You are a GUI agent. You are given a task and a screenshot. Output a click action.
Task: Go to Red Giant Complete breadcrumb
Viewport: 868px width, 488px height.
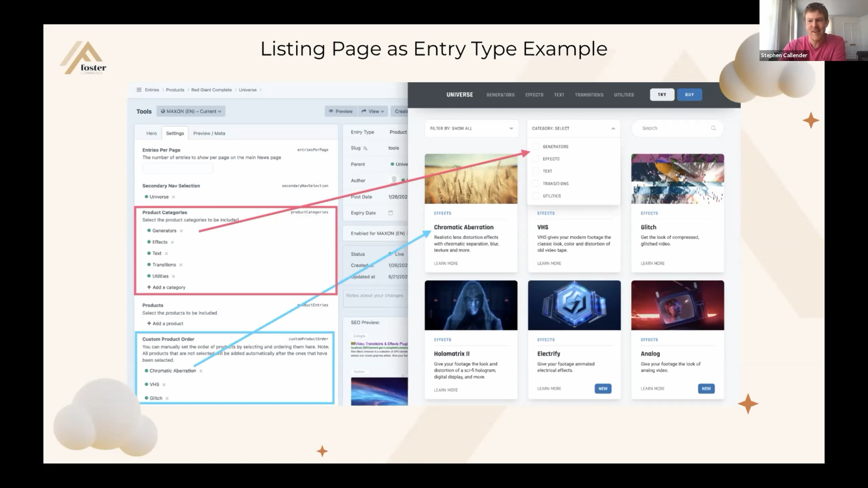[x=211, y=90]
